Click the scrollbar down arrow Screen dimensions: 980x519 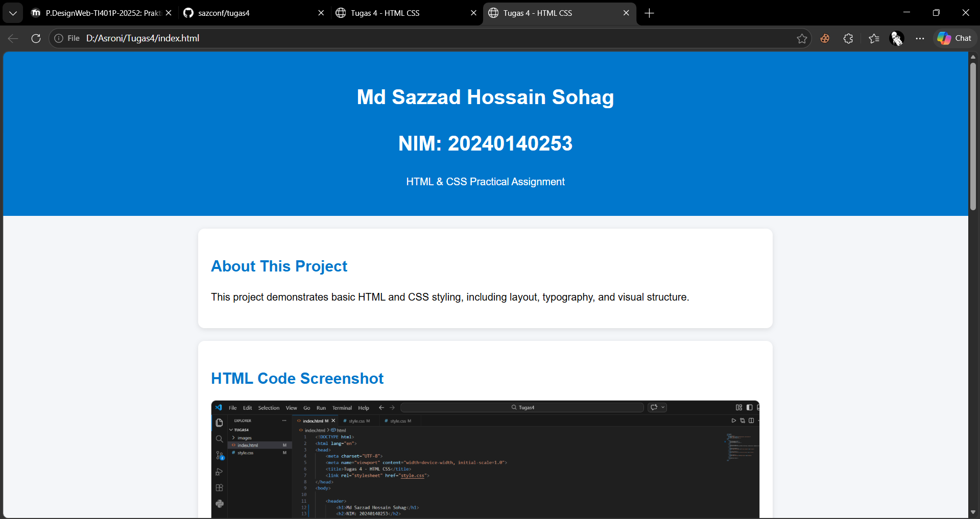click(x=973, y=512)
